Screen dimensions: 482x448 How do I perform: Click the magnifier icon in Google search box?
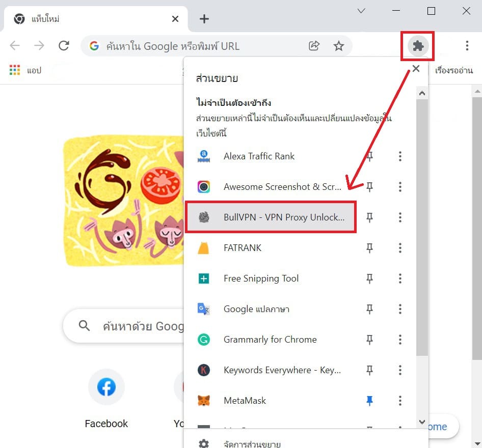(x=84, y=325)
